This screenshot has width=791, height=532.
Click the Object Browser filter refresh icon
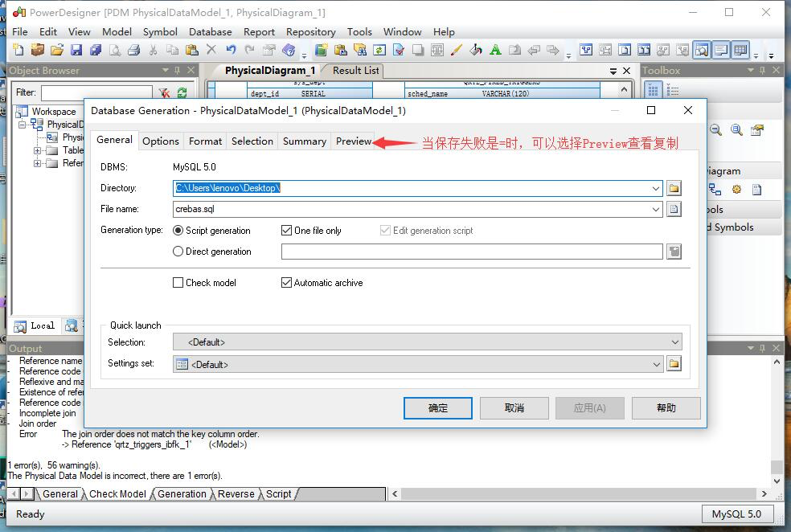pyautogui.click(x=182, y=92)
